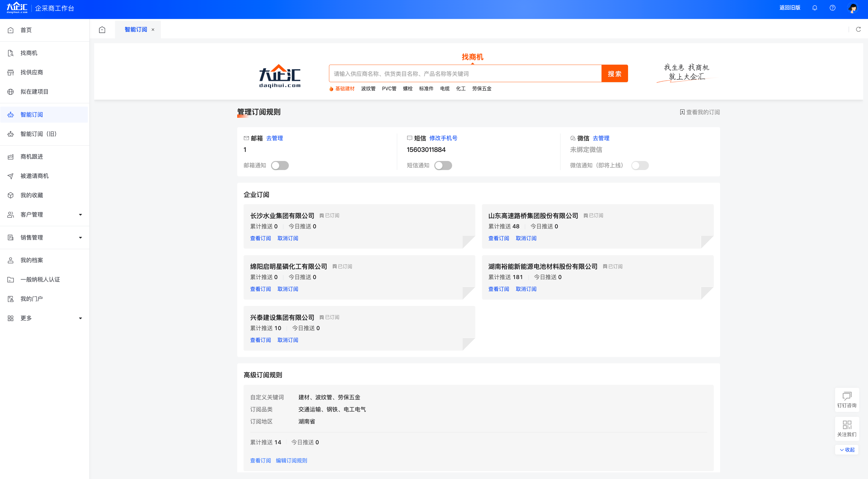Screen dimensions: 868x479
Task: Click 修改手机号 link
Action: [x=443, y=138]
